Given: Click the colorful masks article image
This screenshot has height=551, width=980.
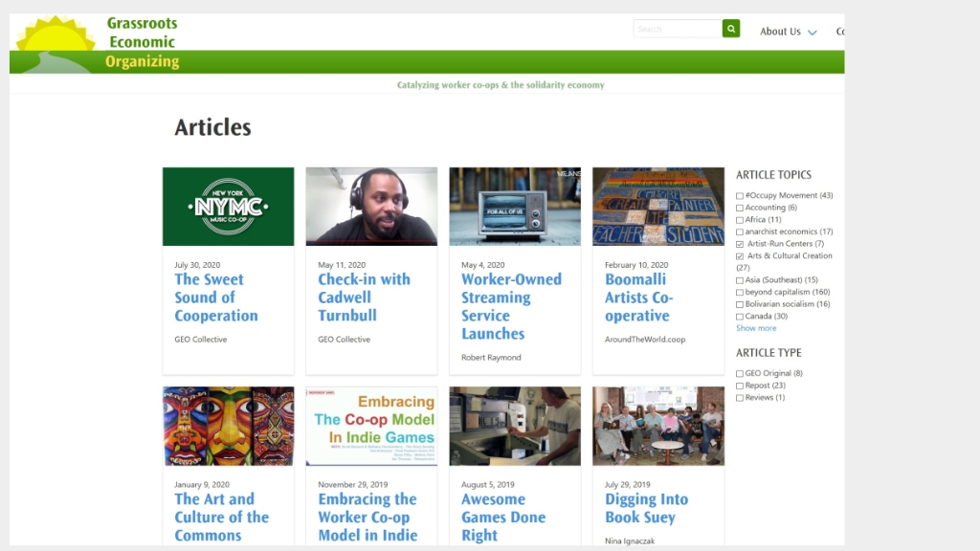Looking at the screenshot, I should coord(228,426).
